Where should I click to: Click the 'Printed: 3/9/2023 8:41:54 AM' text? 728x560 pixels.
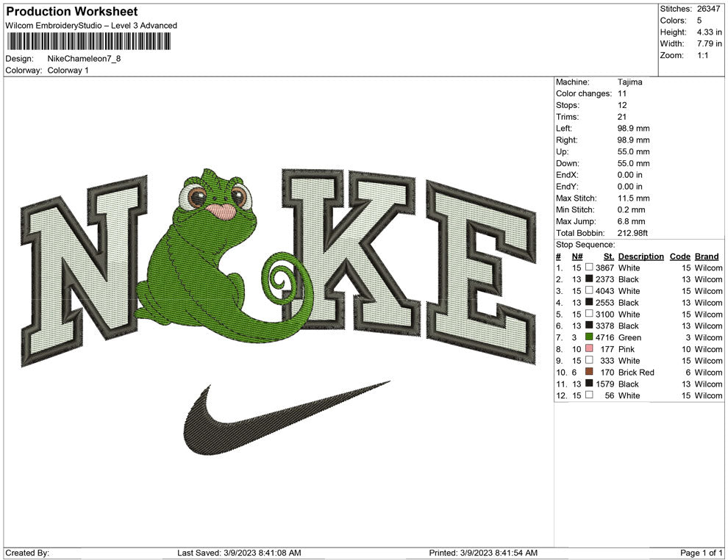coord(483,553)
